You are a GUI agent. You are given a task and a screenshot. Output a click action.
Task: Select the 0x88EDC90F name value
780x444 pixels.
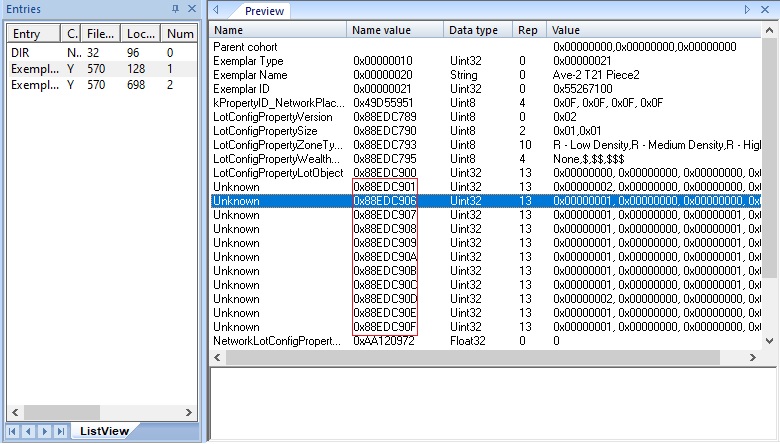(385, 327)
